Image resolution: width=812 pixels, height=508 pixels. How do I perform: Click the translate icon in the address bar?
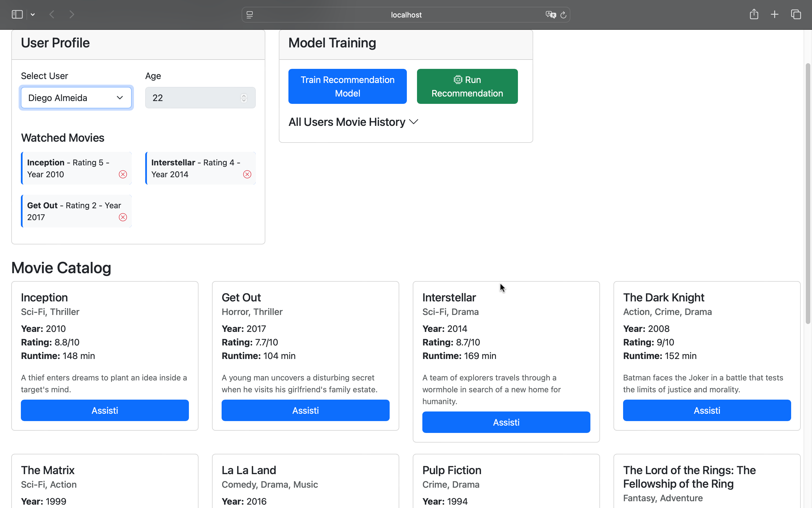[x=551, y=15]
